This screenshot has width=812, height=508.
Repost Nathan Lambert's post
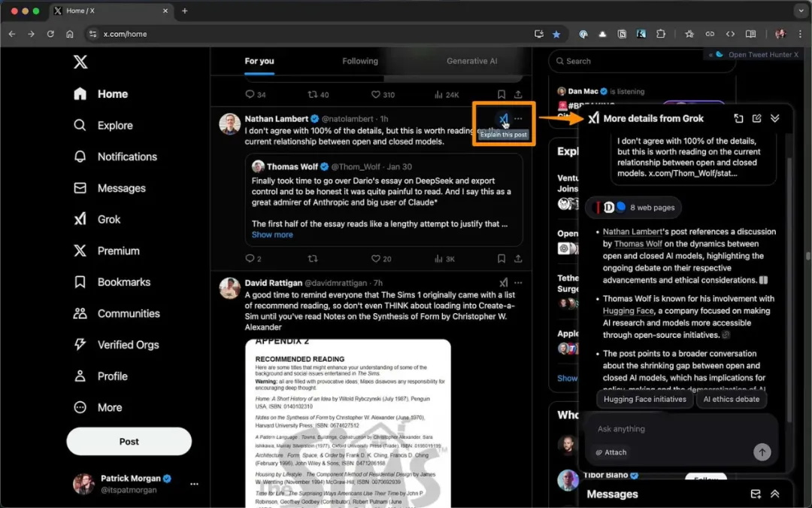(x=312, y=258)
